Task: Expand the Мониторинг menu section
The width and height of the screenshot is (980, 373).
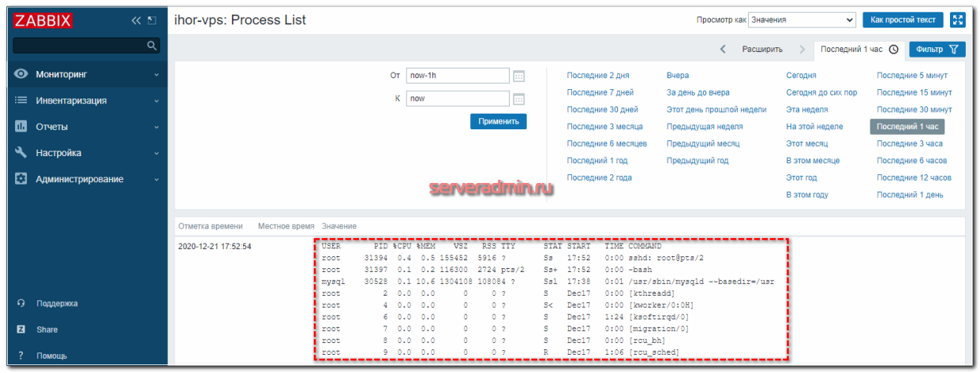Action: [x=85, y=74]
